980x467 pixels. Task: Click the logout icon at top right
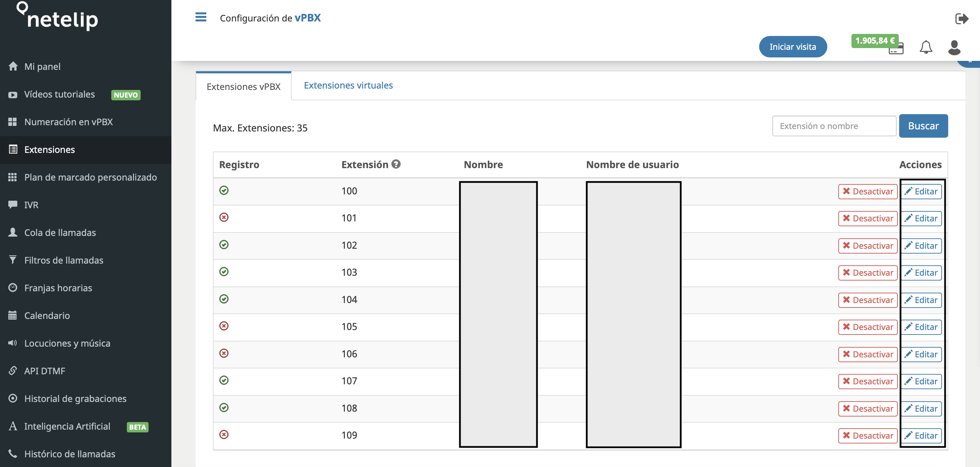[x=961, y=19]
